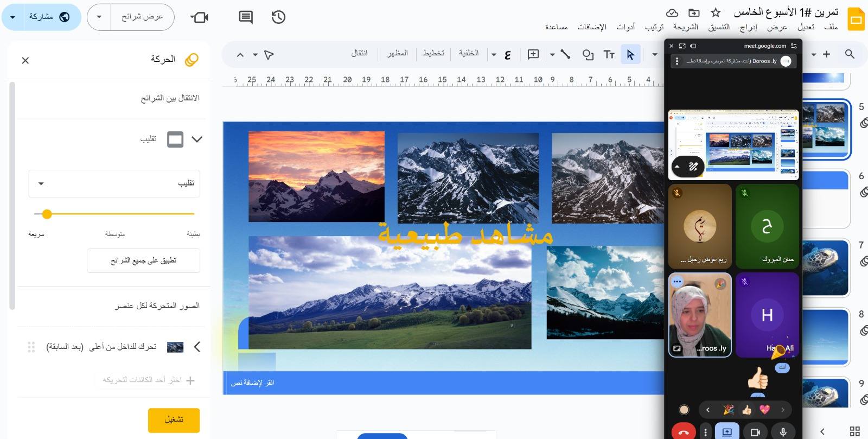Click the red hang up call button
The width and height of the screenshot is (868, 439).
(x=683, y=432)
